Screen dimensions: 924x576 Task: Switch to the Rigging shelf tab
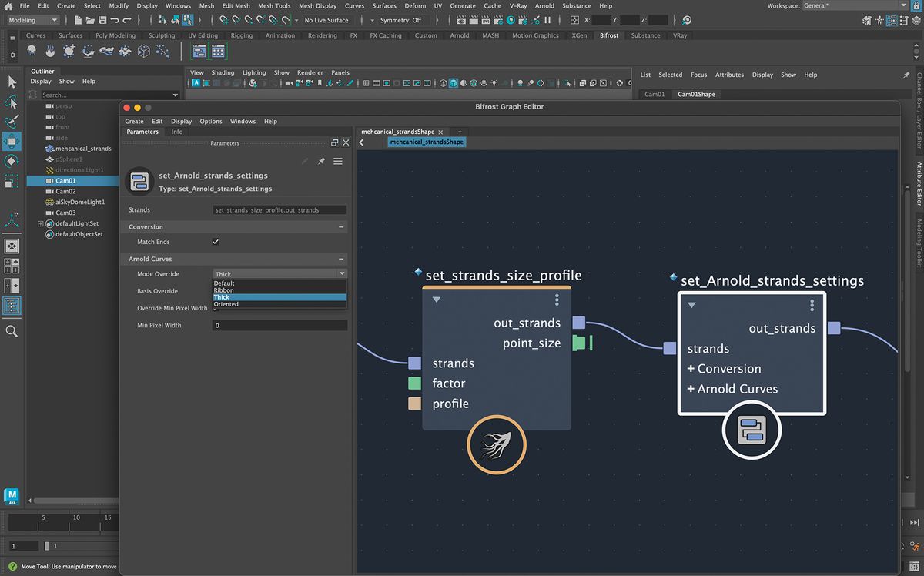[x=241, y=35]
